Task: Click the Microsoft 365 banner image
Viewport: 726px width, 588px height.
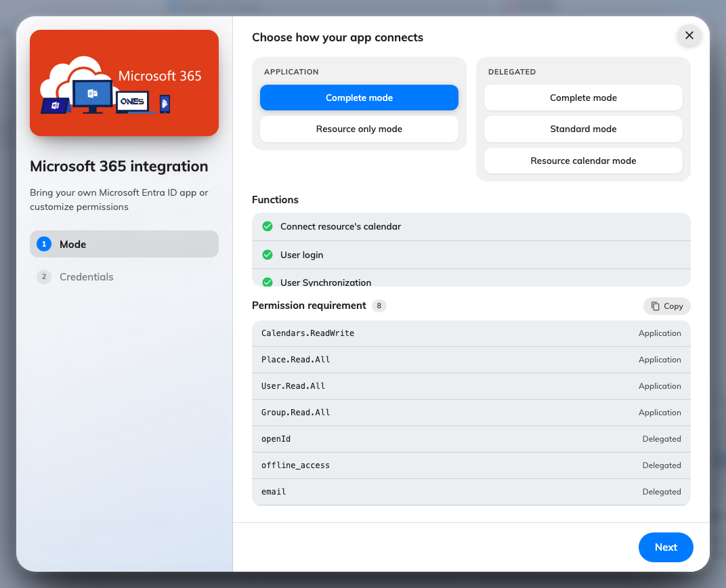Action: 124,83
